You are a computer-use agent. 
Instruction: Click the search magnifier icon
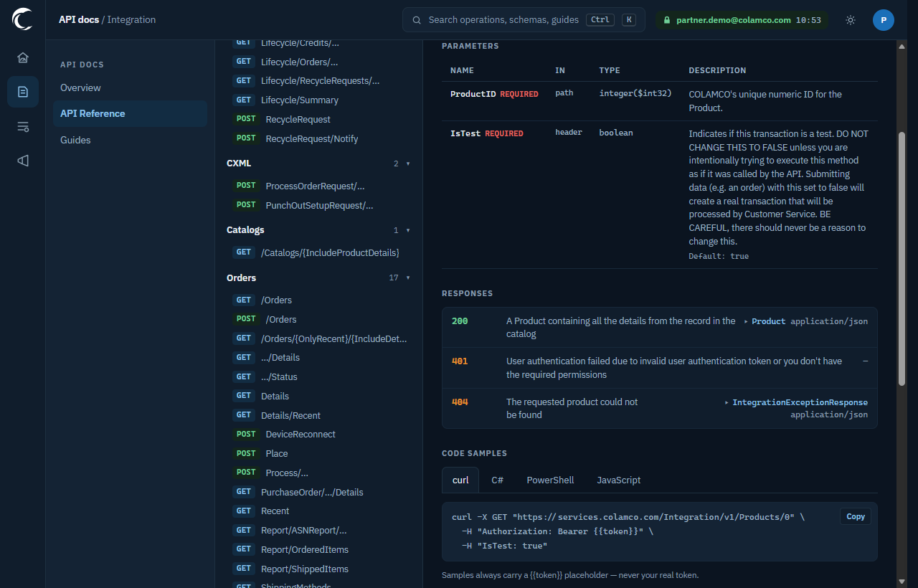(417, 20)
